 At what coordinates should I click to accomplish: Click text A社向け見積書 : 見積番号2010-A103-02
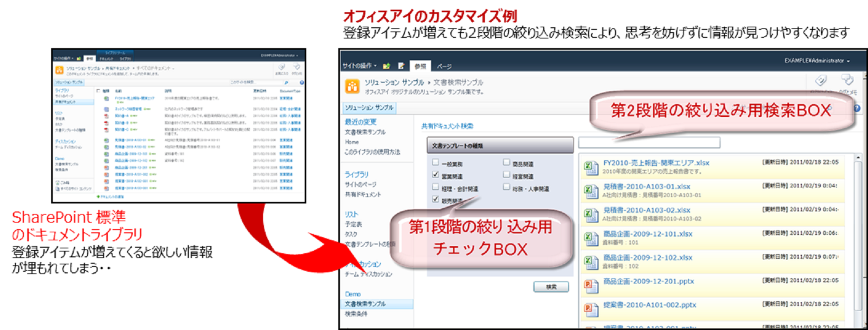tap(652, 219)
